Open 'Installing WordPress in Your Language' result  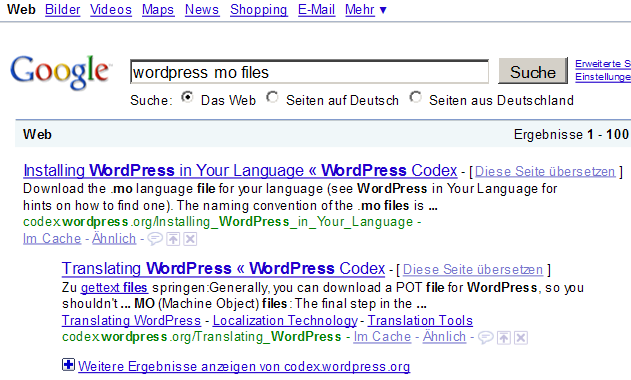tap(240, 171)
